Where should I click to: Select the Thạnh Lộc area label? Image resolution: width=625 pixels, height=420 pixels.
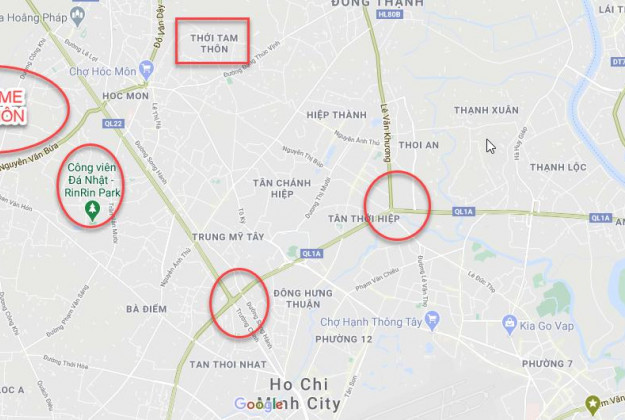click(x=558, y=167)
